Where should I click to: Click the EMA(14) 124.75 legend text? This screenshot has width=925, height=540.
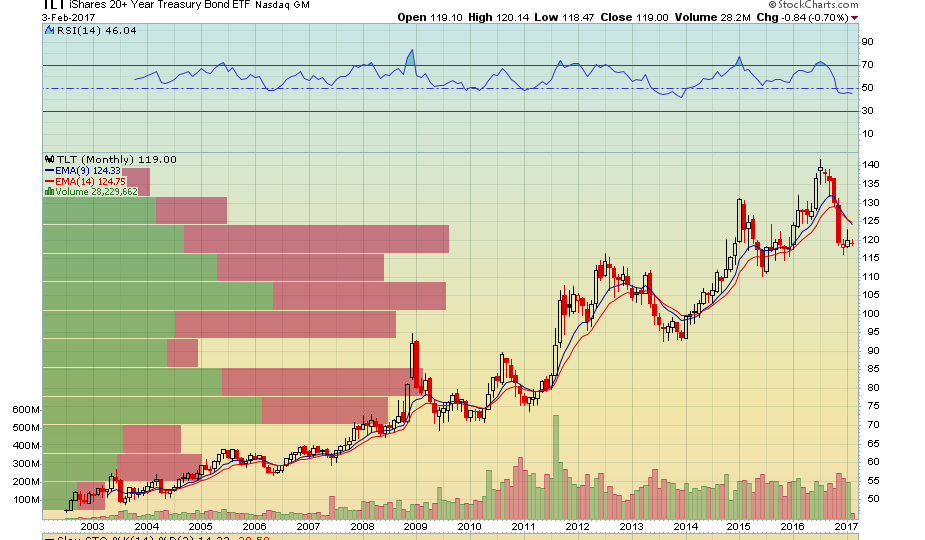coord(90,182)
